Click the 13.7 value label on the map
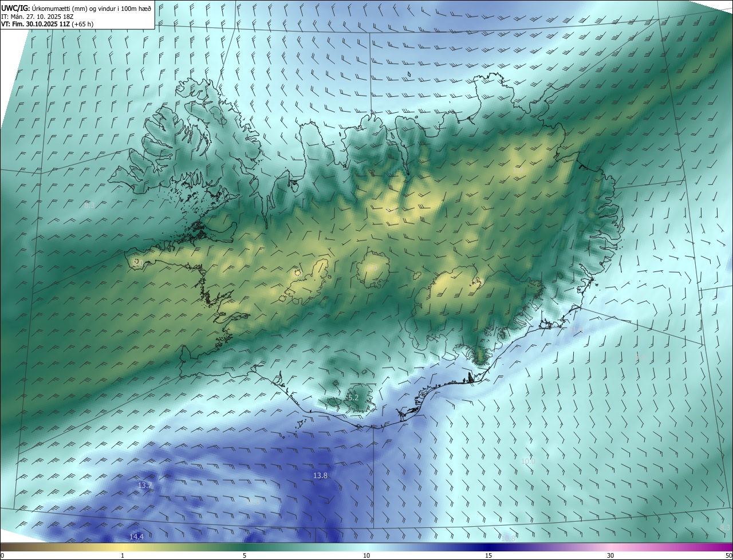The width and height of the screenshot is (733, 560). (145, 485)
